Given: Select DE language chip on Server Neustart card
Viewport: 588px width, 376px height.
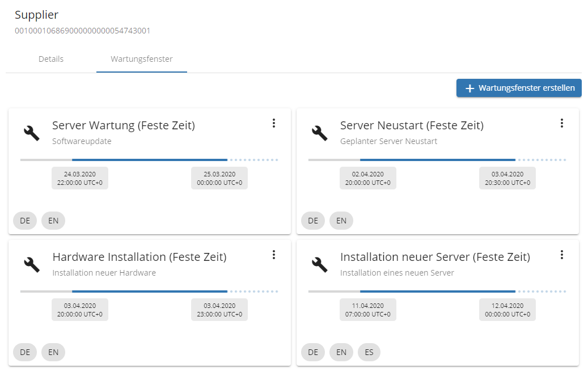Looking at the screenshot, I should click(313, 221).
